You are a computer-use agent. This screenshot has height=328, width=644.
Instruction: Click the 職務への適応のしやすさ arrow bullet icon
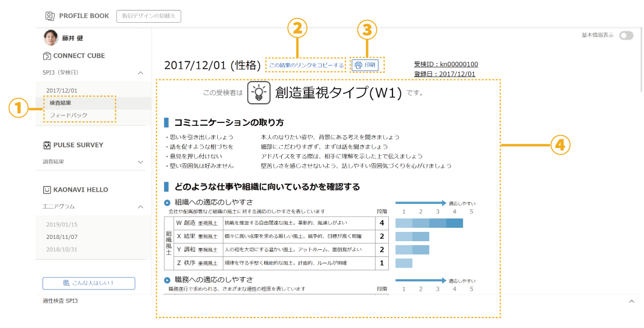coord(168,281)
